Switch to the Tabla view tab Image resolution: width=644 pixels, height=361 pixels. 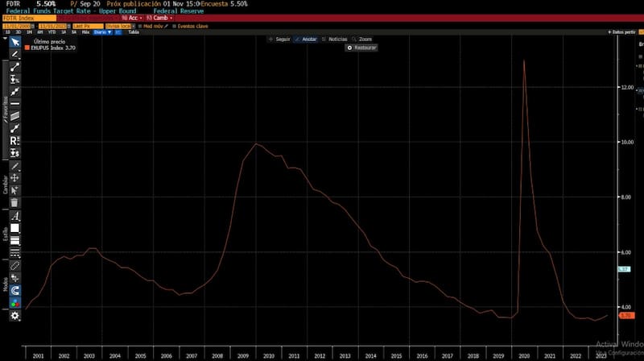pyautogui.click(x=134, y=32)
